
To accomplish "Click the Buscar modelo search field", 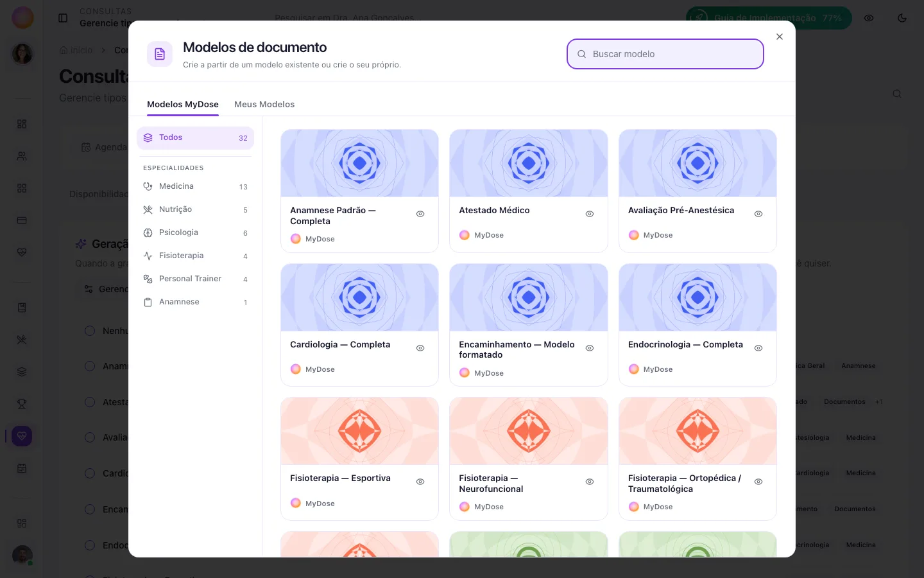I will (x=665, y=54).
